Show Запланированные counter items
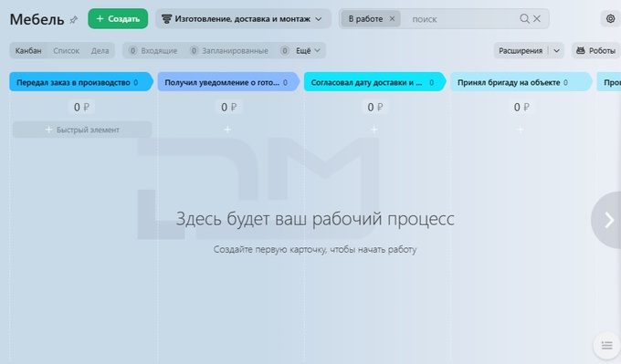Screen dimensions: 621x364 (229, 51)
